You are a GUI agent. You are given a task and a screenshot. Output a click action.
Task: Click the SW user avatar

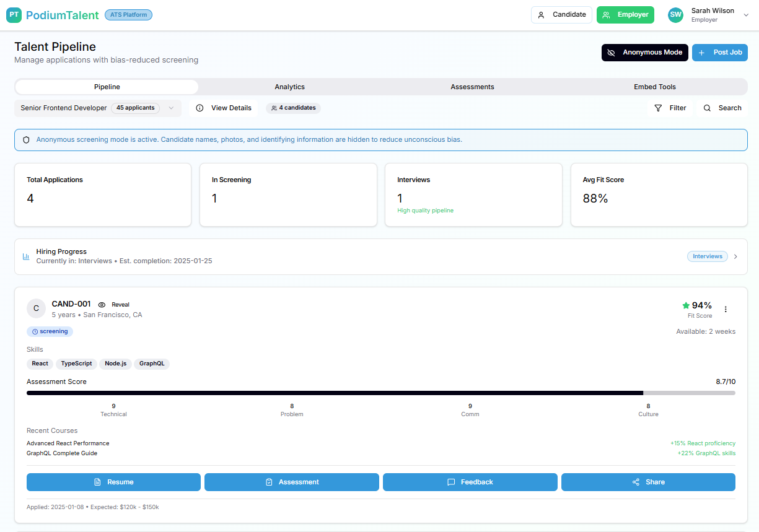[675, 15]
